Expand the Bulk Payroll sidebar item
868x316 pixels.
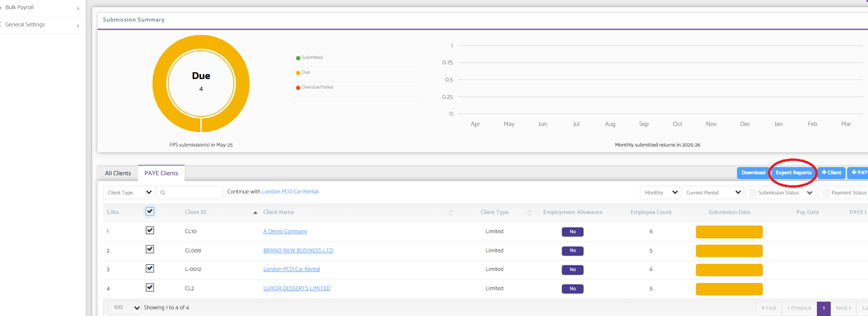[x=43, y=8]
